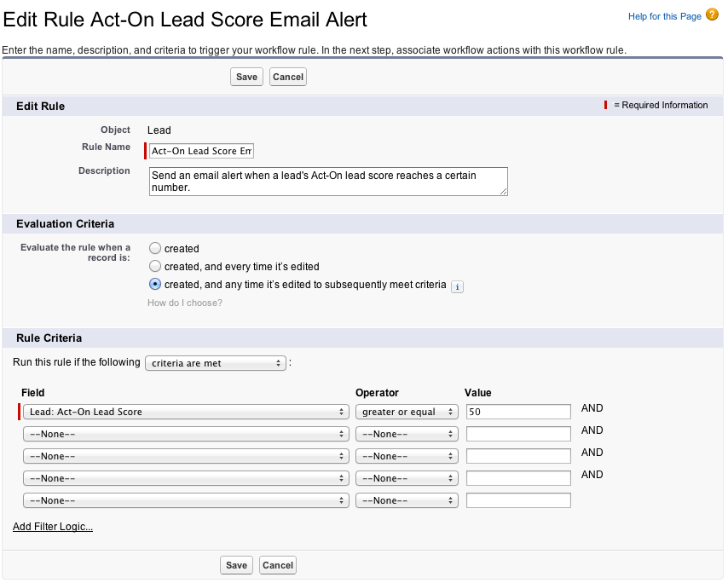Open the 'greater or equal' operator dropdown
Screen dimensions: 728x583
(407, 412)
